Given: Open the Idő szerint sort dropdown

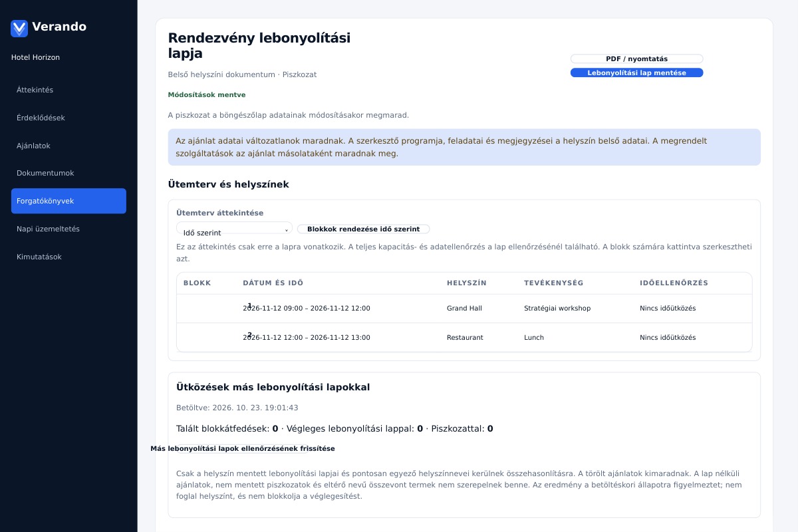Looking at the screenshot, I should point(234,228).
